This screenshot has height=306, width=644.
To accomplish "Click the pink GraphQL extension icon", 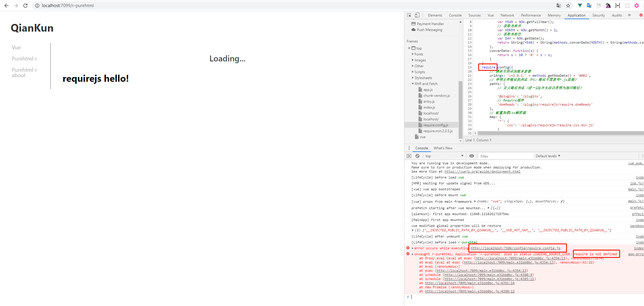I will (637, 6).
